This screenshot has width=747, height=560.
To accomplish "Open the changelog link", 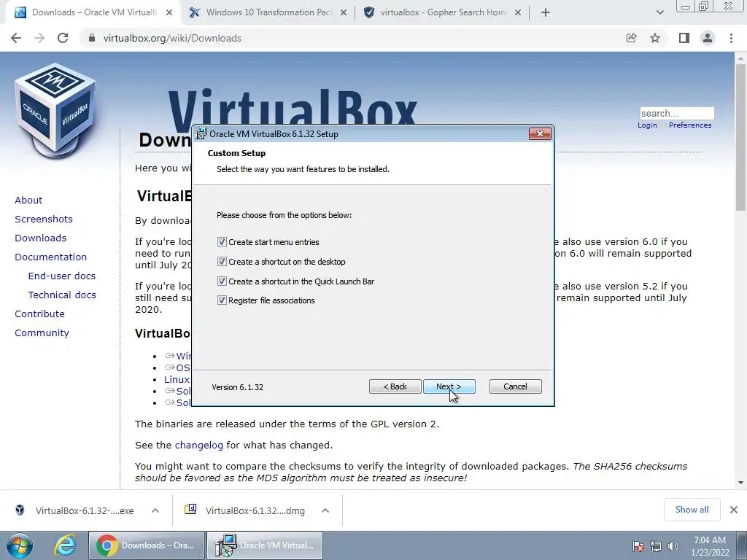I will coord(198,446).
